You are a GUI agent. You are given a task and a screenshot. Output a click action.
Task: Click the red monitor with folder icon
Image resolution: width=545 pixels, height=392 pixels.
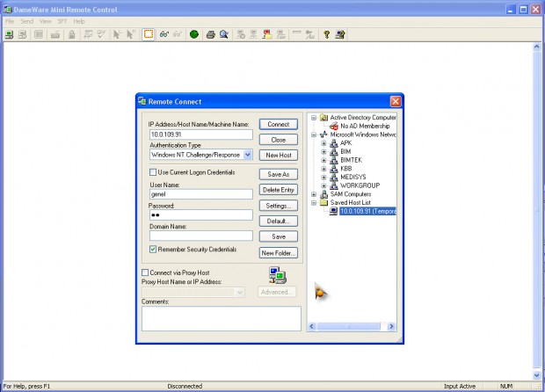pos(267,34)
